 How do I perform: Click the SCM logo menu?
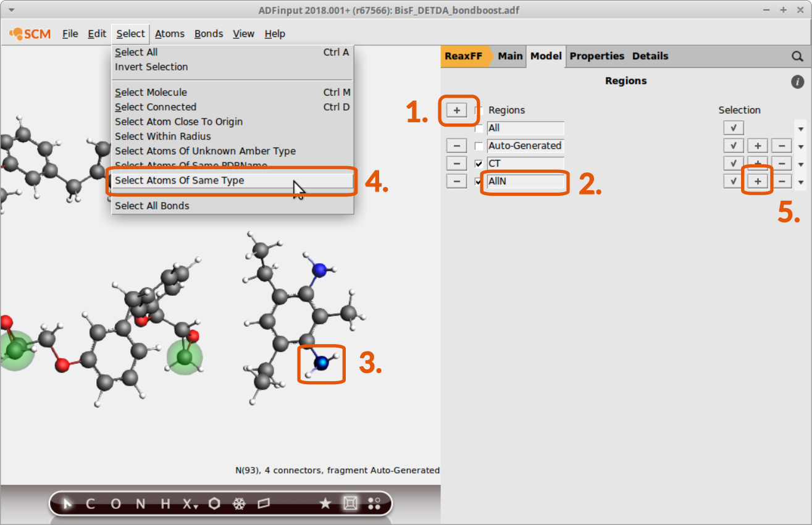[30, 34]
